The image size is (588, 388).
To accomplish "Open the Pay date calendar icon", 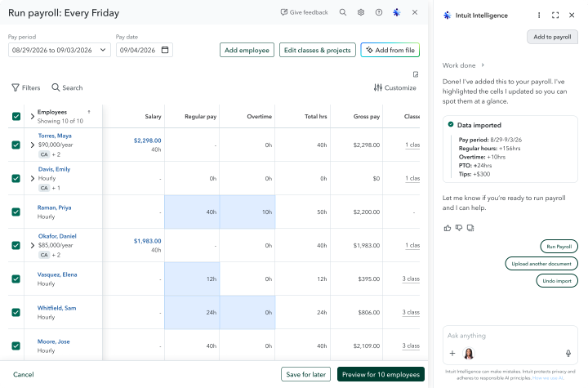I will coord(165,50).
